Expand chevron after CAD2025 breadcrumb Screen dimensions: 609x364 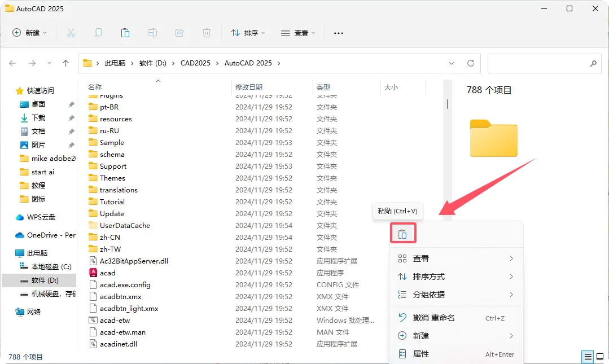217,63
